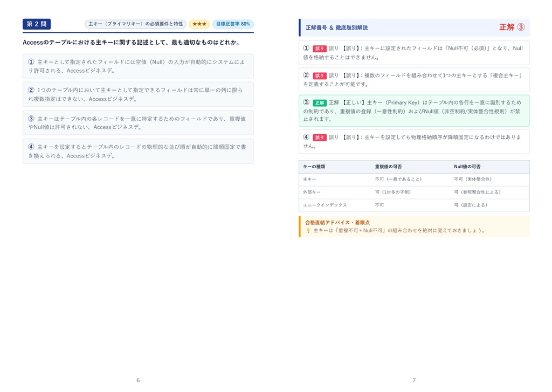
Task: Click the 不可 cell in ユニークインデックス row
Action: pos(379,205)
